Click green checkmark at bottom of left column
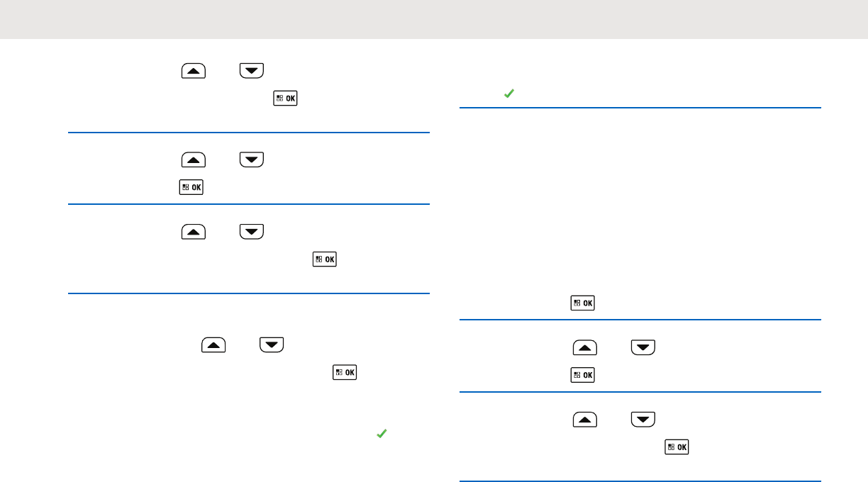The image size is (868, 482). pyautogui.click(x=381, y=433)
